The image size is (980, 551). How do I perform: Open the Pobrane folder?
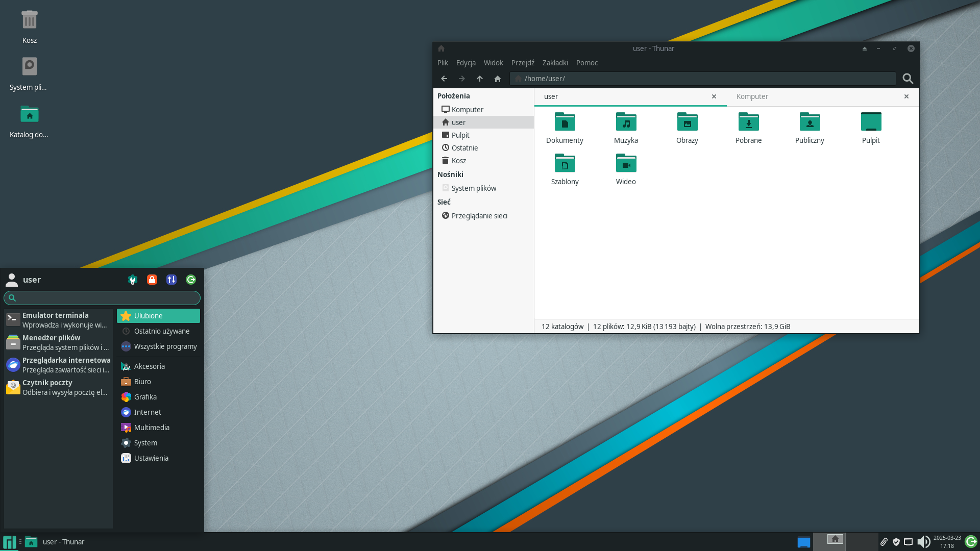(x=748, y=128)
